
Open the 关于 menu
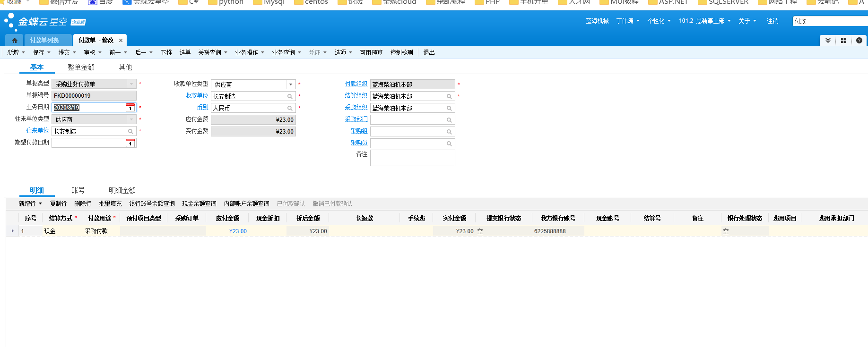click(747, 21)
